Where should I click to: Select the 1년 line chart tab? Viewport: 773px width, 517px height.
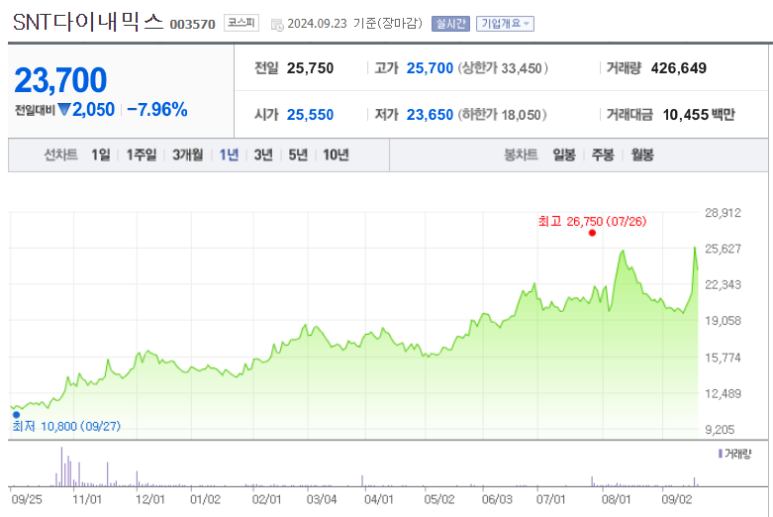(229, 155)
